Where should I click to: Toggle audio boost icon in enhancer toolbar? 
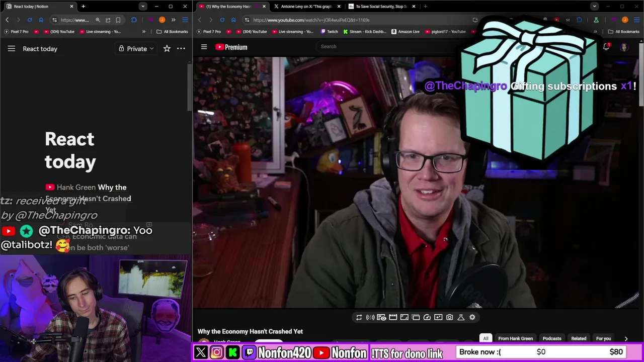point(370,317)
